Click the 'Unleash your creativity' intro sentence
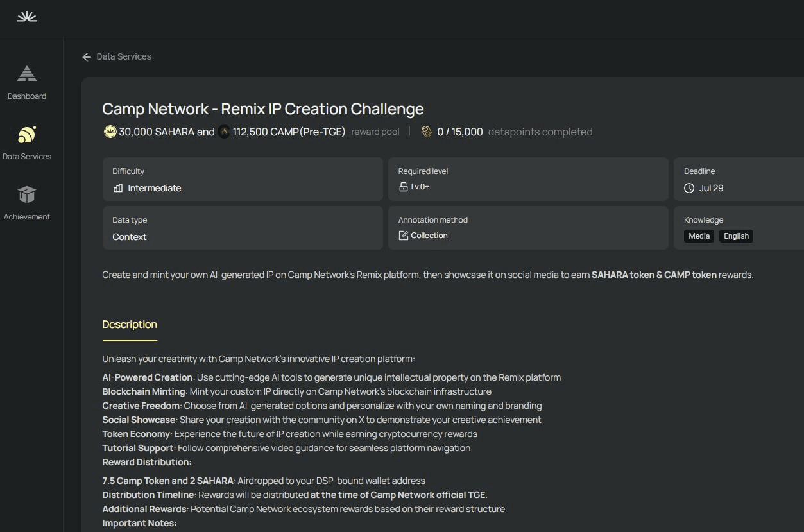Viewport: 804px width, 532px height. (259, 359)
